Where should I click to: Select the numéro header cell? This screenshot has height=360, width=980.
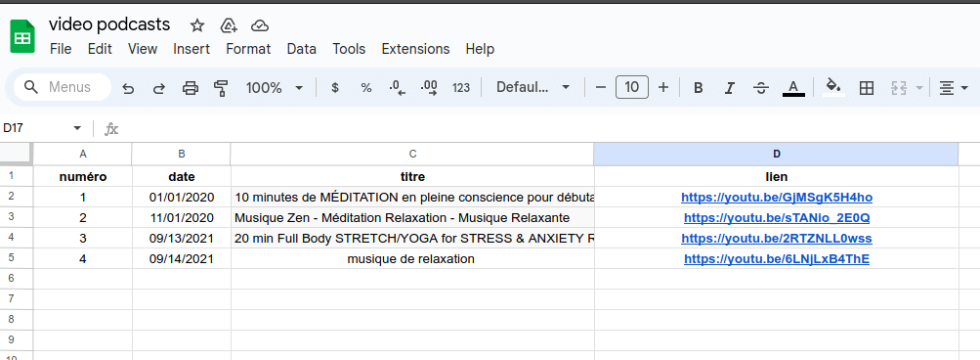[82, 176]
